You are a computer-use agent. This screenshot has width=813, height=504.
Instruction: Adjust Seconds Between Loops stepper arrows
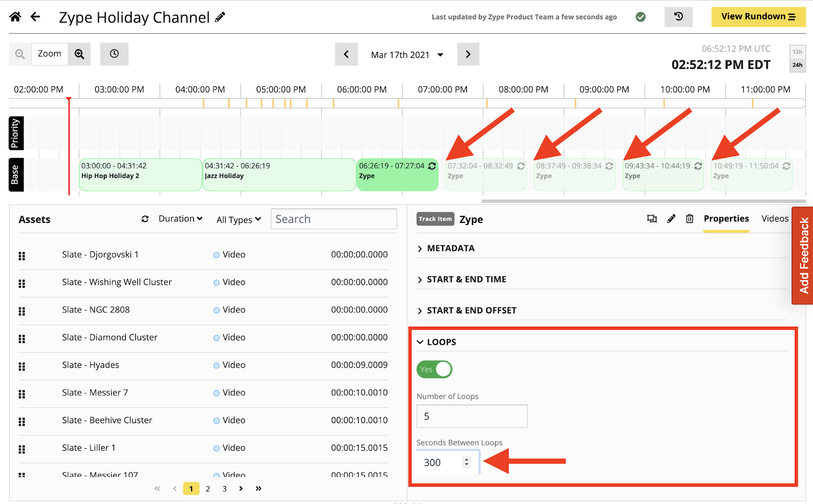tap(466, 462)
